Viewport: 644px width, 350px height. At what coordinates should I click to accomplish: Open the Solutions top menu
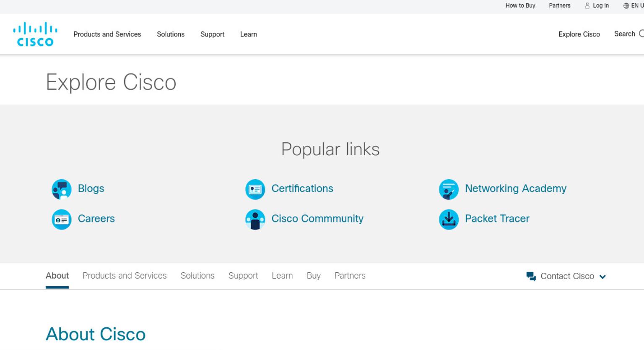tap(171, 34)
